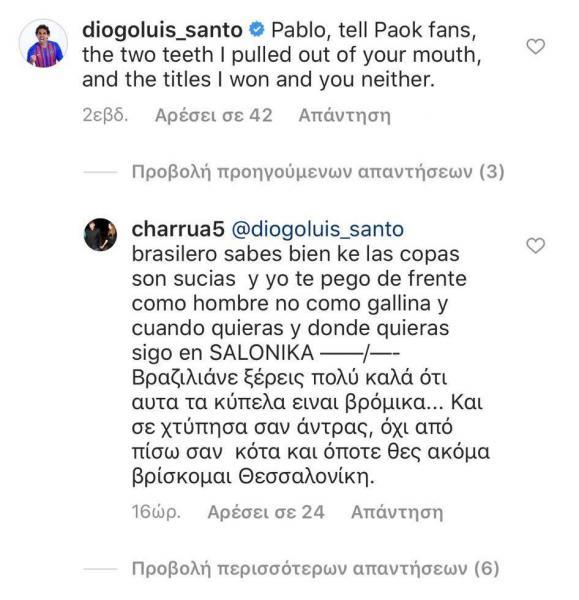Open charrua5's profile picture
Image resolution: width=579 pixels, height=600 pixels.
coord(100,235)
